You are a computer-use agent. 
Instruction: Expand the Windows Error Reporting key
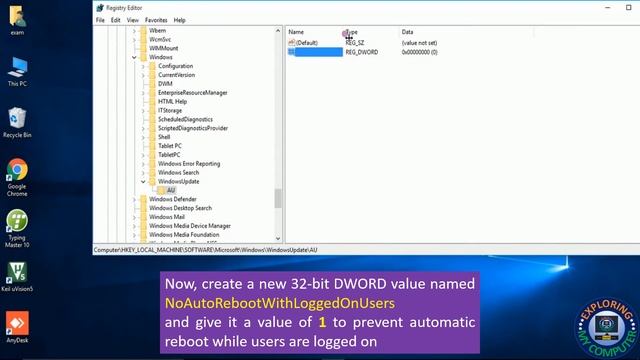[x=143, y=164]
